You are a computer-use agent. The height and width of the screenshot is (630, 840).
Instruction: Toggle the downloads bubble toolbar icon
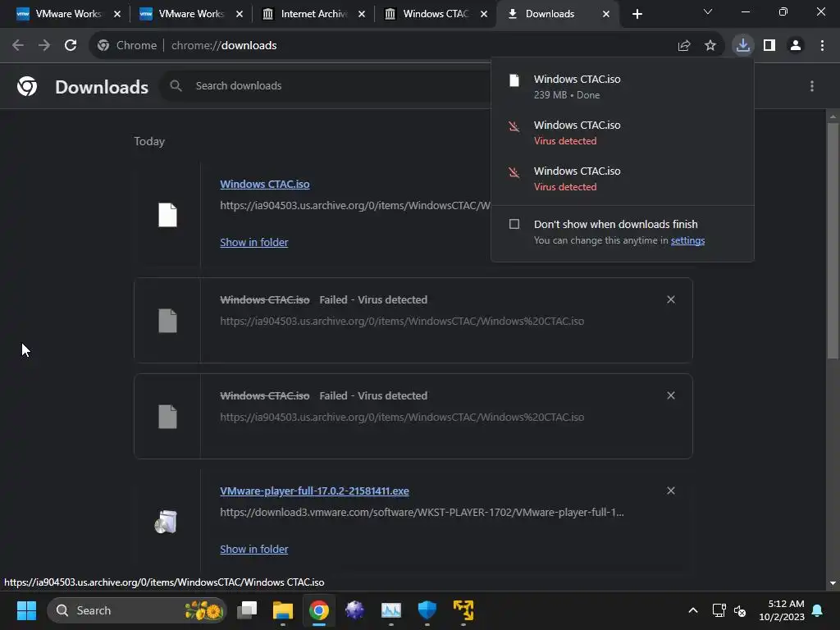tap(743, 45)
